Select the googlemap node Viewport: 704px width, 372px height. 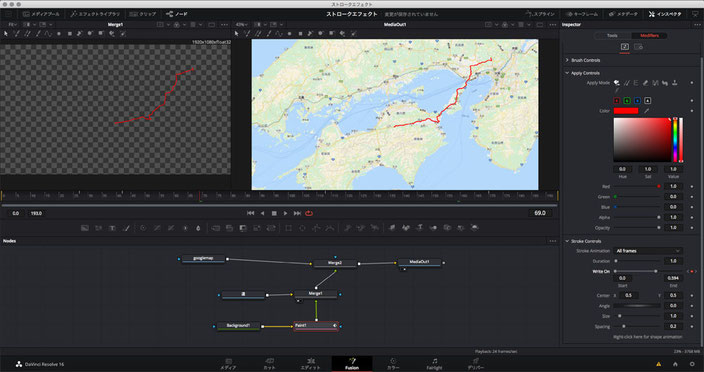point(203,259)
